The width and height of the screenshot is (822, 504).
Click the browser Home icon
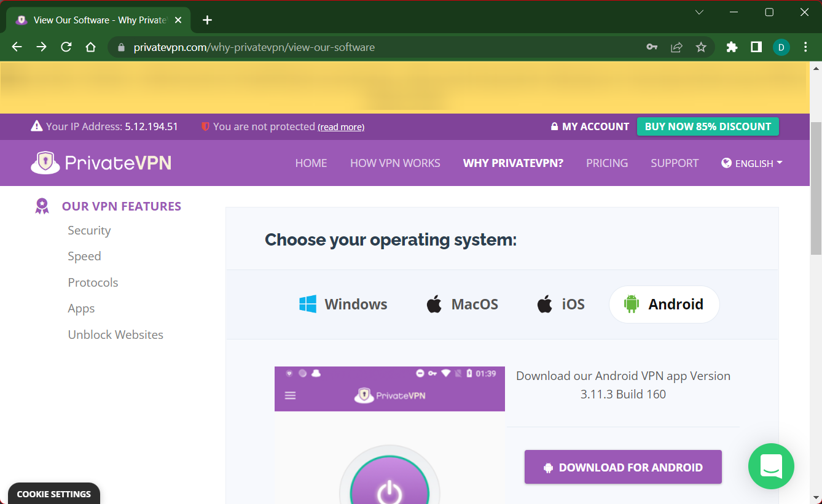click(91, 47)
